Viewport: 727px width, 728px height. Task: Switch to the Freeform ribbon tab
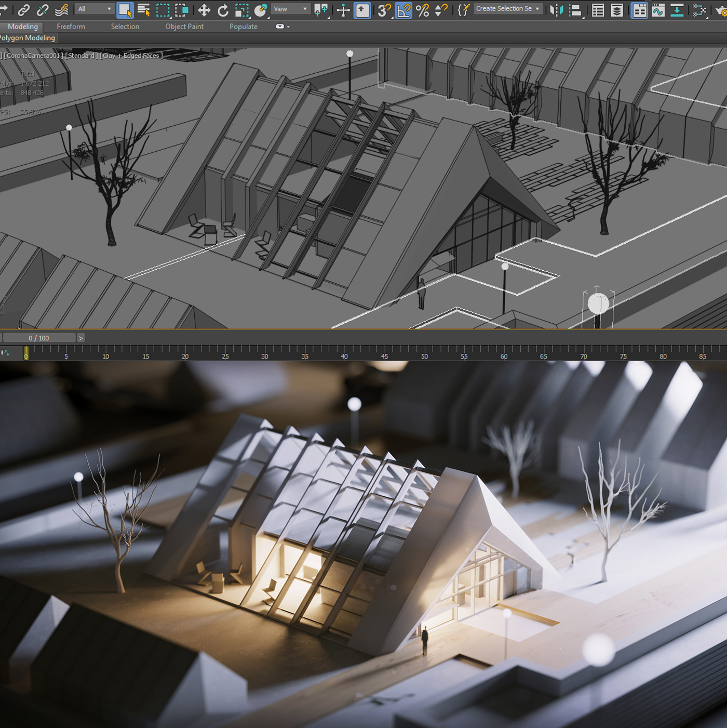point(71,27)
